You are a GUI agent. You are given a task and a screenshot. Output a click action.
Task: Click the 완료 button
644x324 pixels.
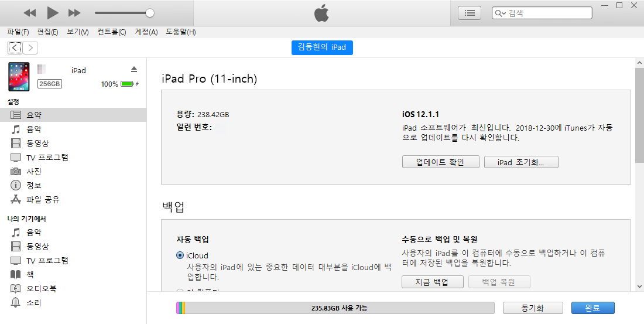592,308
